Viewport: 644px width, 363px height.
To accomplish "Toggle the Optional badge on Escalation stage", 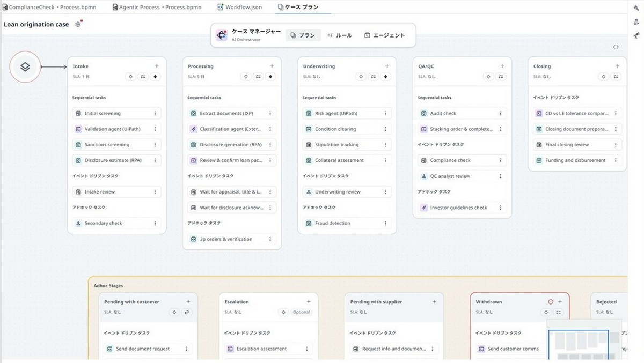I will point(301,312).
